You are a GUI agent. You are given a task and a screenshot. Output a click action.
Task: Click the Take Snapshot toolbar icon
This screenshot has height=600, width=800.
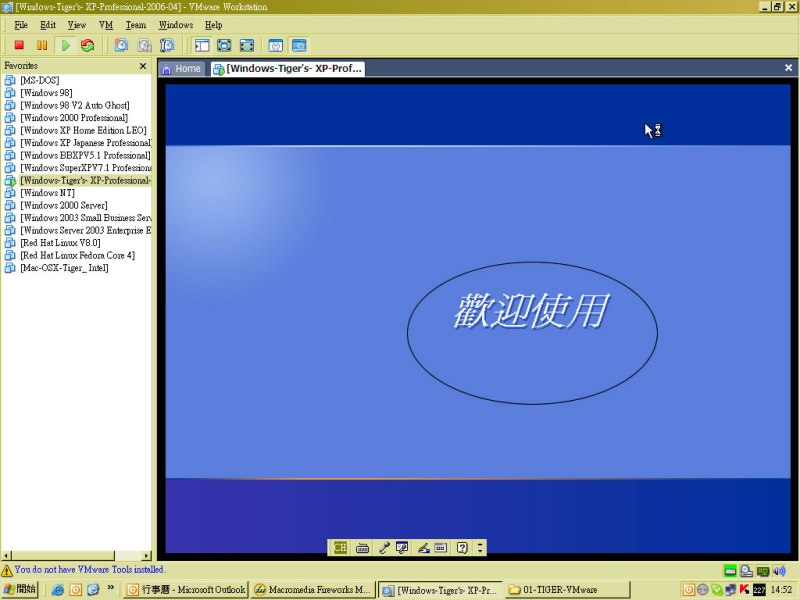(x=121, y=45)
